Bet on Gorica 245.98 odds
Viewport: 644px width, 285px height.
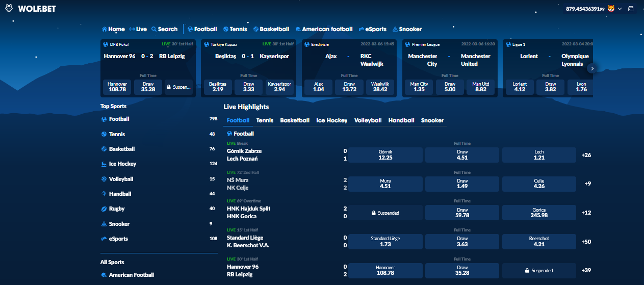coord(539,213)
